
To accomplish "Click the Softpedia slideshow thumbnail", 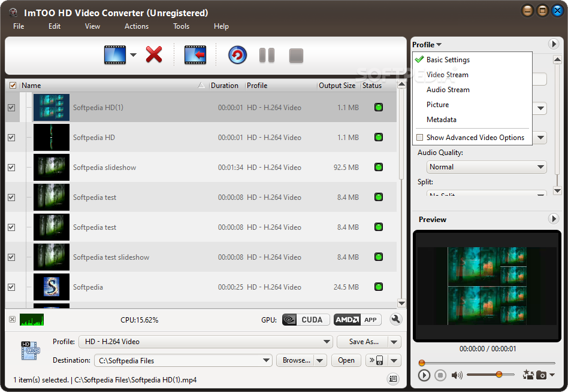I will pyautogui.click(x=52, y=167).
